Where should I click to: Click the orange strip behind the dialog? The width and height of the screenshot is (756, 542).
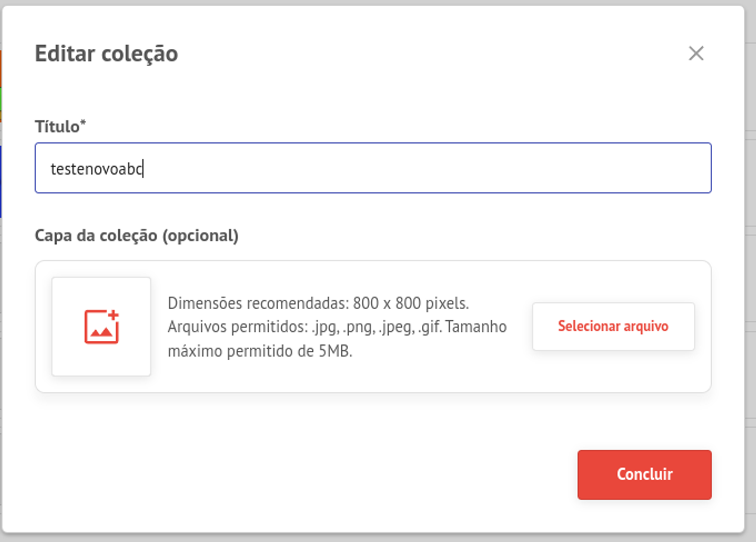click(1, 69)
